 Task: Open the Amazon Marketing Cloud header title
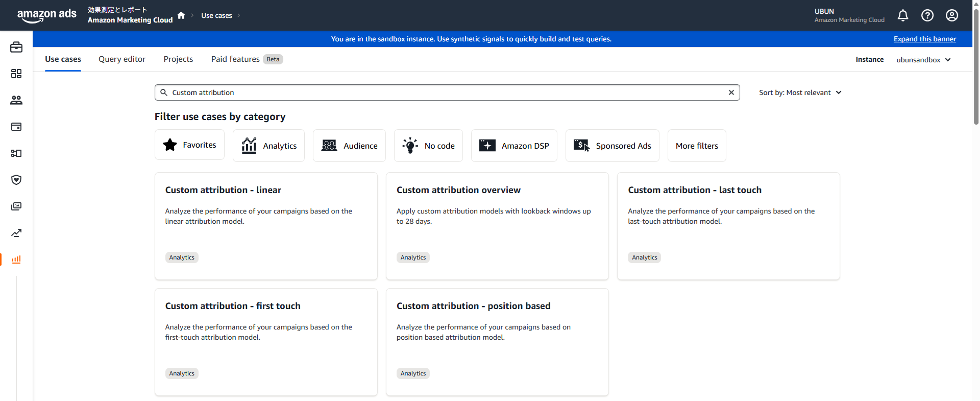(x=130, y=20)
